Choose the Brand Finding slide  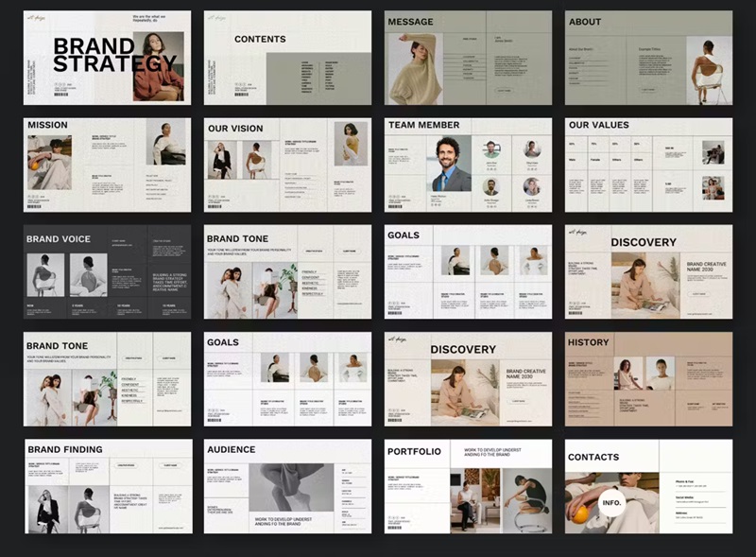[106, 486]
